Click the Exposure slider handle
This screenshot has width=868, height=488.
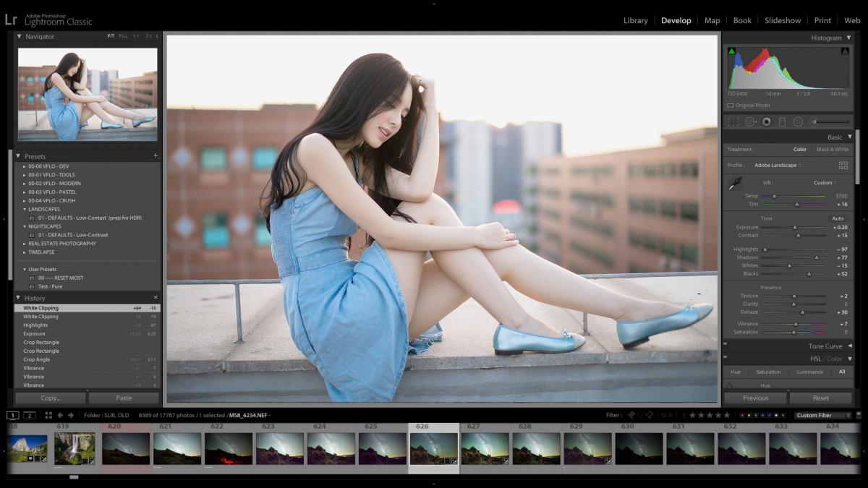click(x=795, y=227)
